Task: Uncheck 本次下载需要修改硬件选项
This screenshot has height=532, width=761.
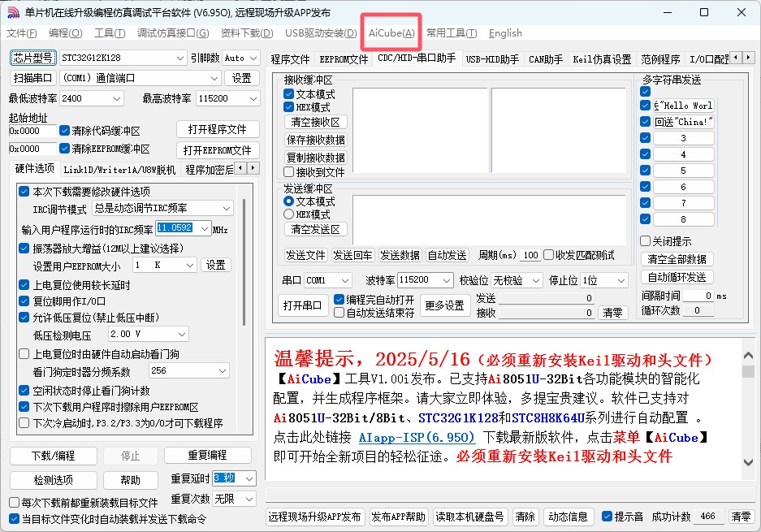Action: [24, 191]
